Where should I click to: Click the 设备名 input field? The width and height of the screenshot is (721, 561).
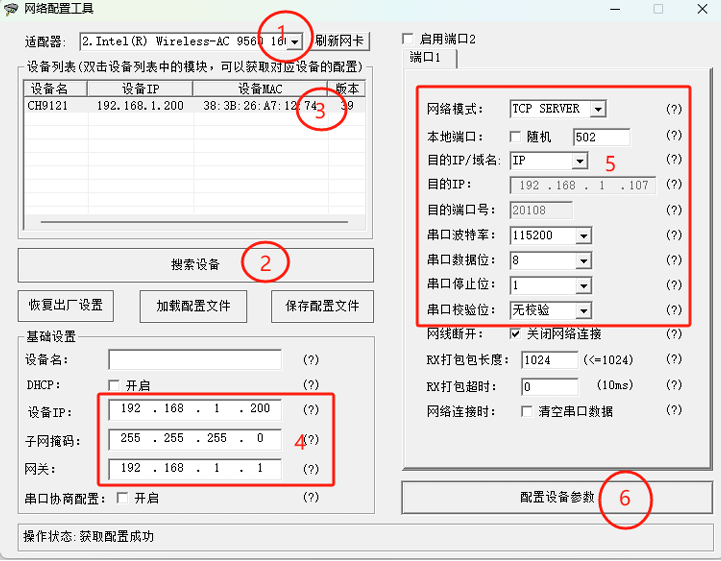195,360
